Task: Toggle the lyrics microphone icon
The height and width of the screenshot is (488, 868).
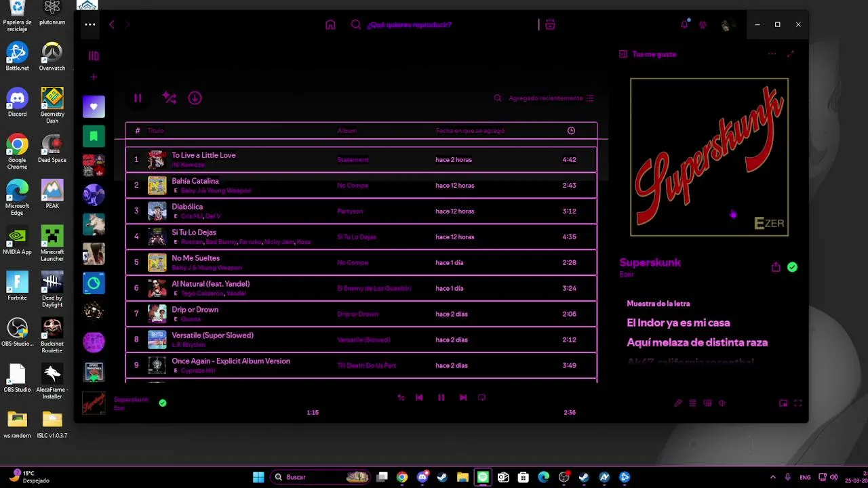Action: click(677, 403)
